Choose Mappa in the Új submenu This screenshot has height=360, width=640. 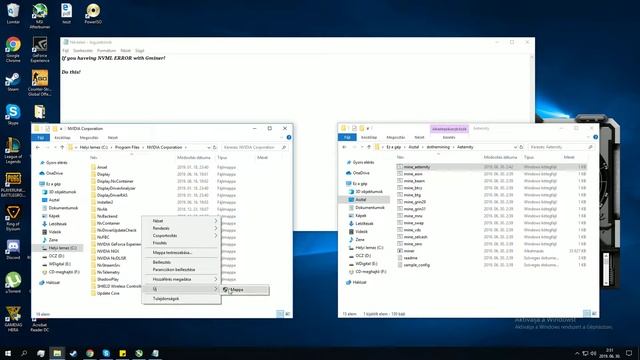[x=244, y=289]
